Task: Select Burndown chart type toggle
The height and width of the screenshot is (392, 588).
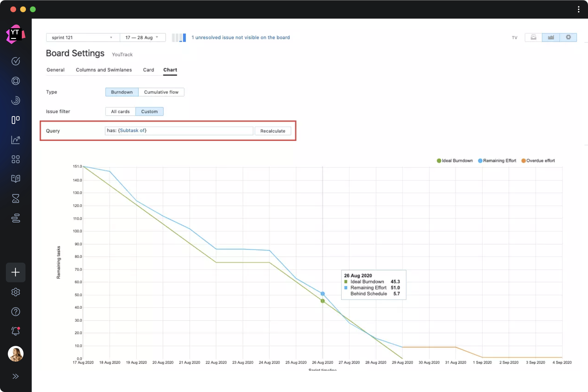Action: pos(122,92)
